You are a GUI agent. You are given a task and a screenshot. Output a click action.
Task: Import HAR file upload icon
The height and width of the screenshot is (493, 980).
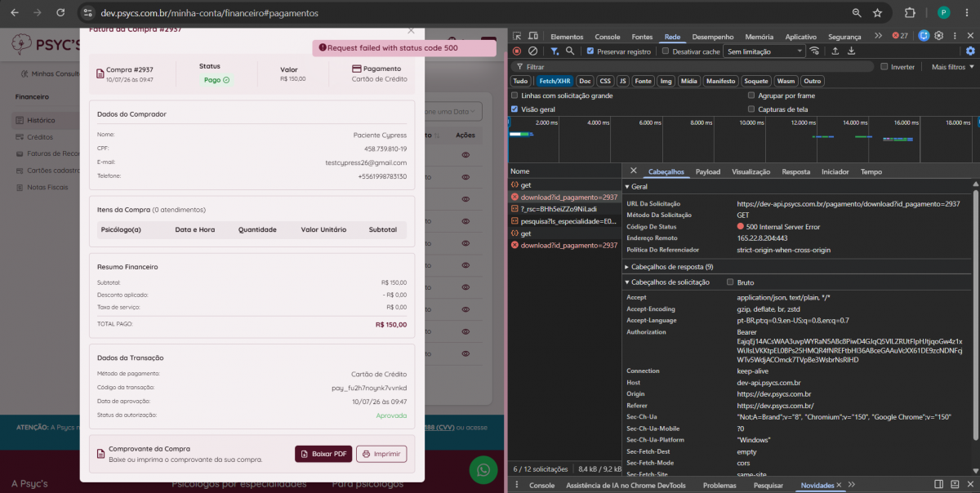pyautogui.click(x=835, y=51)
